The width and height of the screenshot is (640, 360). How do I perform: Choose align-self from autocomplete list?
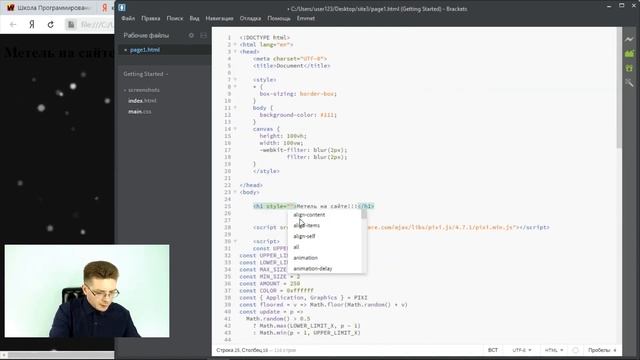pyautogui.click(x=304, y=236)
